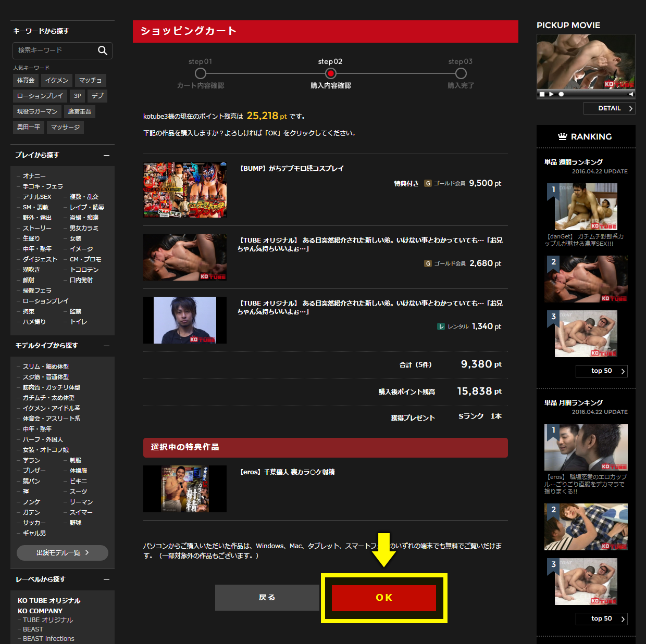Click the Pickup Movie seek slider handle

click(561, 94)
